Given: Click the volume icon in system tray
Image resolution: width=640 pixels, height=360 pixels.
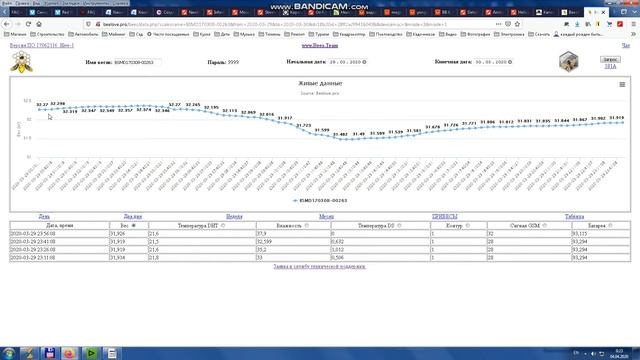Looking at the screenshot, I should (x=593, y=353).
